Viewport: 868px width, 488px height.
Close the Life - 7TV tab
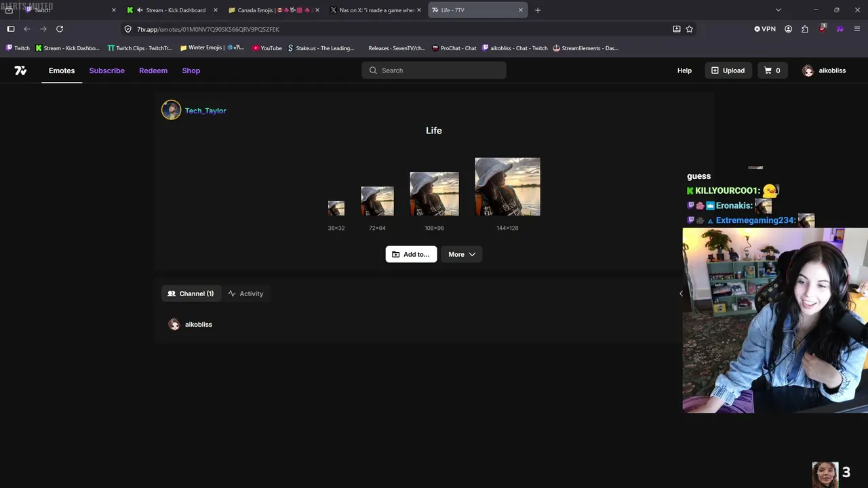click(x=521, y=10)
